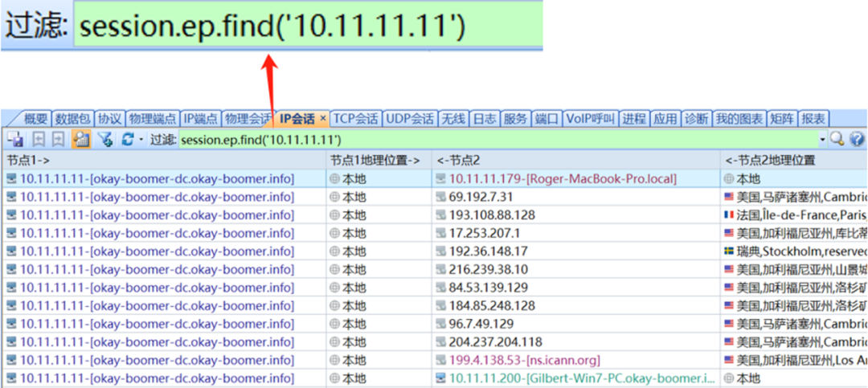
Task: Switch to the 进程 tab
Action: (x=634, y=118)
